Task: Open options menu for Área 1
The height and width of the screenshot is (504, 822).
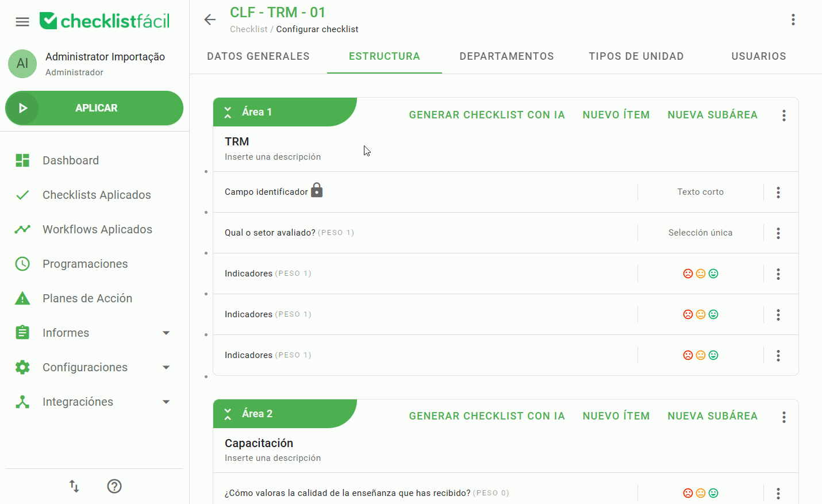Action: click(784, 116)
